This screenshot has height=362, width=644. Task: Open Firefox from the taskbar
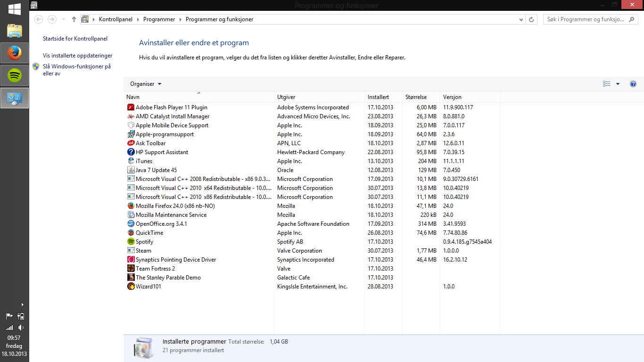(x=15, y=53)
